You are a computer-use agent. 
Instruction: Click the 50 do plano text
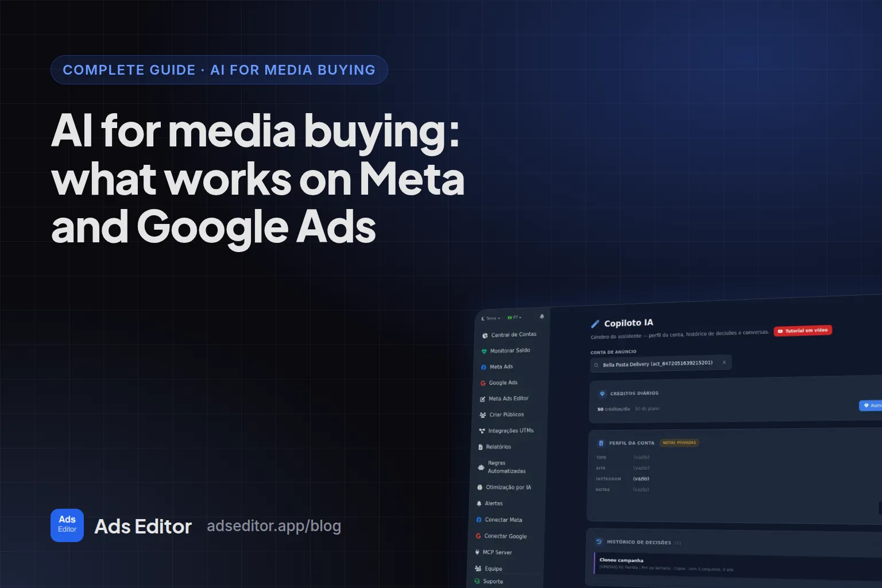point(647,409)
